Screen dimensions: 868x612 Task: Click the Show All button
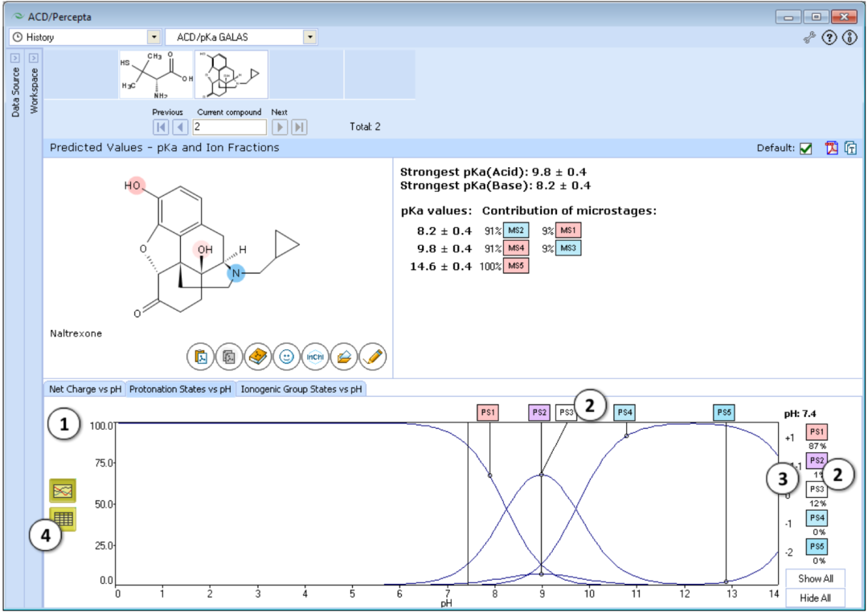tap(815, 578)
